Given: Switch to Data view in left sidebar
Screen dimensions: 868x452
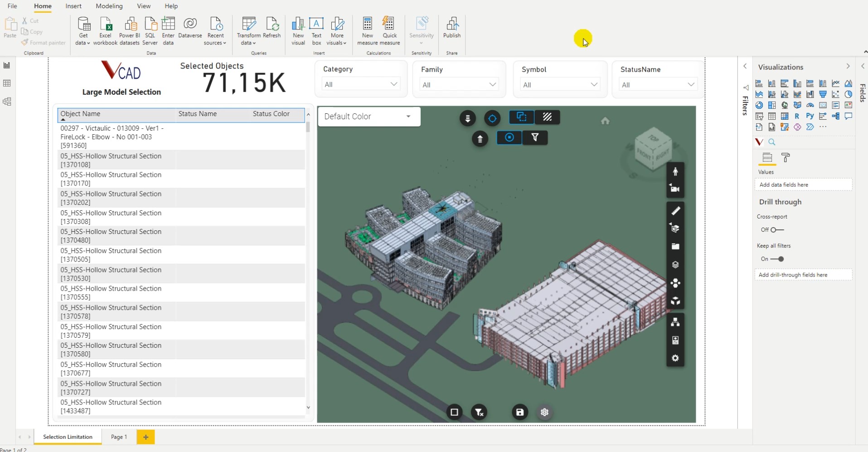Looking at the screenshot, I should tap(7, 83).
